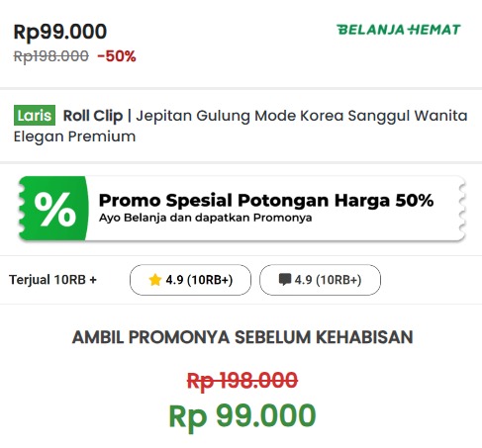Image resolution: width=482 pixels, height=448 pixels.
Task: Click the Roll Clip product title
Action: 93,116
